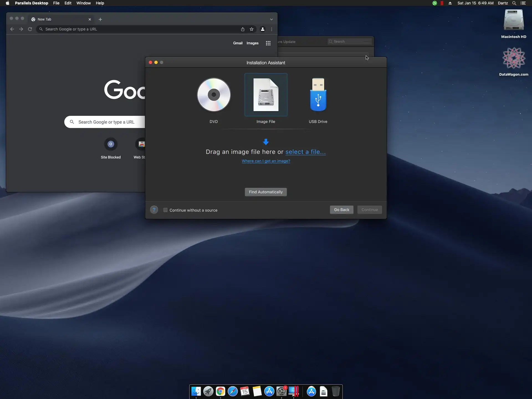Viewport: 532px width, 399px height.
Task: Open the File menu in menu bar
Action: point(56,3)
